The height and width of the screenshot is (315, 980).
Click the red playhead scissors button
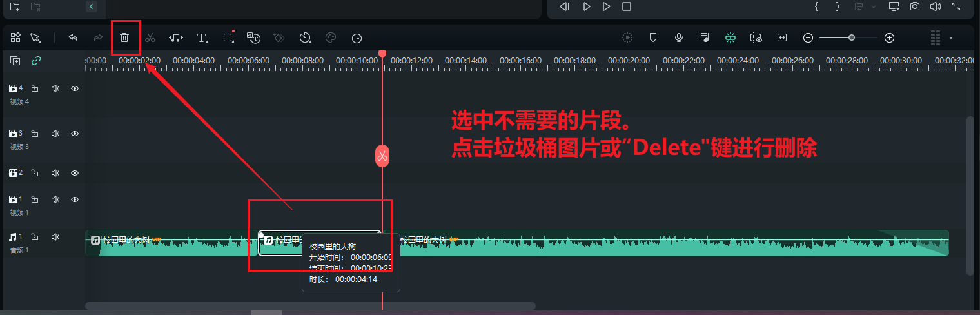tap(382, 156)
